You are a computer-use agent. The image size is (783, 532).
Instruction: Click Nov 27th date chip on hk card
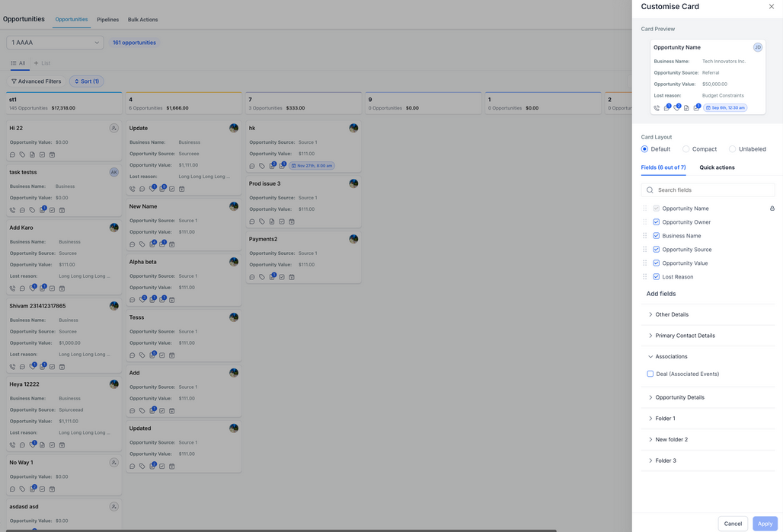[x=312, y=166]
